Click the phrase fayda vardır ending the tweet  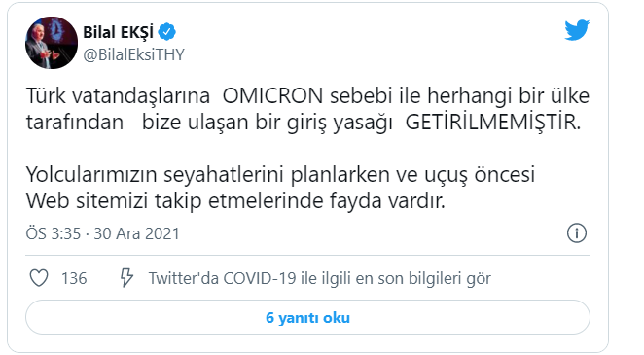[x=387, y=201]
